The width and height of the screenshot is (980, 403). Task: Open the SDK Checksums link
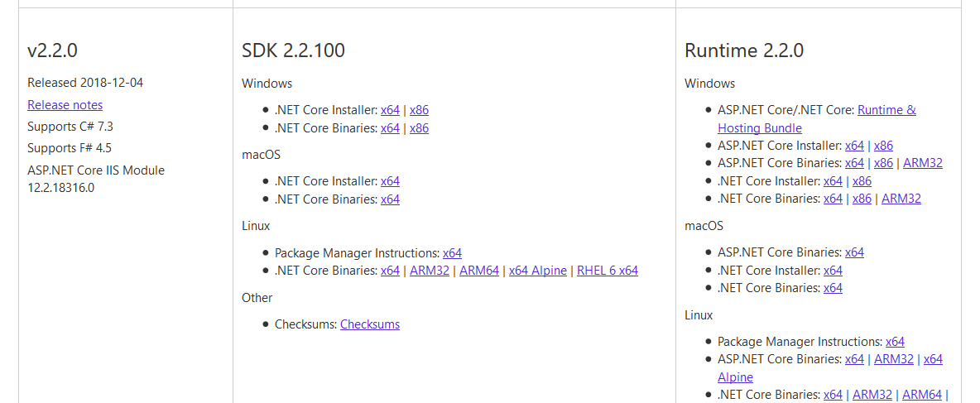point(370,324)
